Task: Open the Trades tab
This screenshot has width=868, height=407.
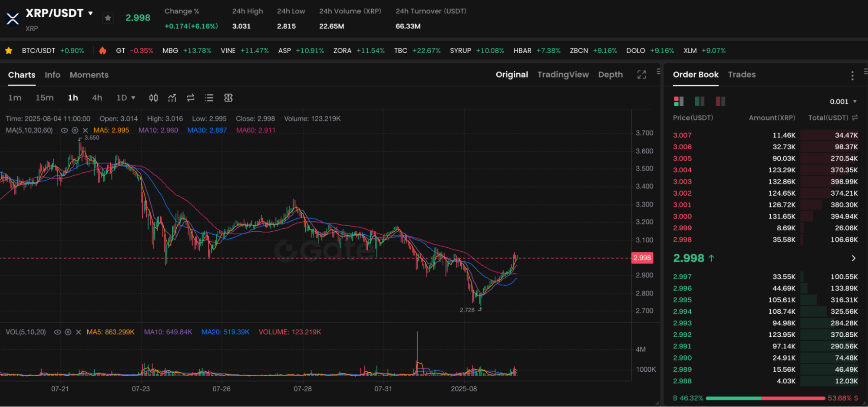Action: coord(742,75)
